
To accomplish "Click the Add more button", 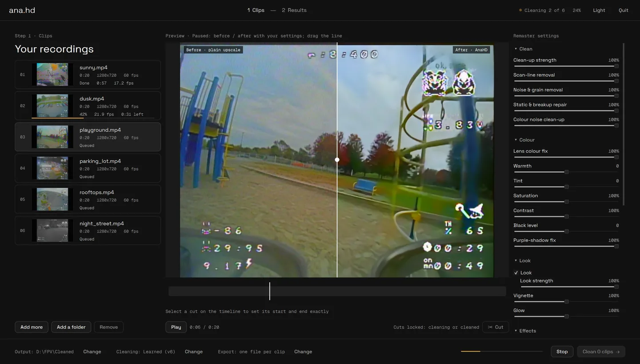I will (x=32, y=327).
